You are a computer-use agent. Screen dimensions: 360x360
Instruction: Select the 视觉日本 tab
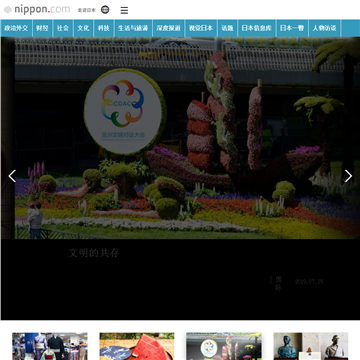point(201,28)
